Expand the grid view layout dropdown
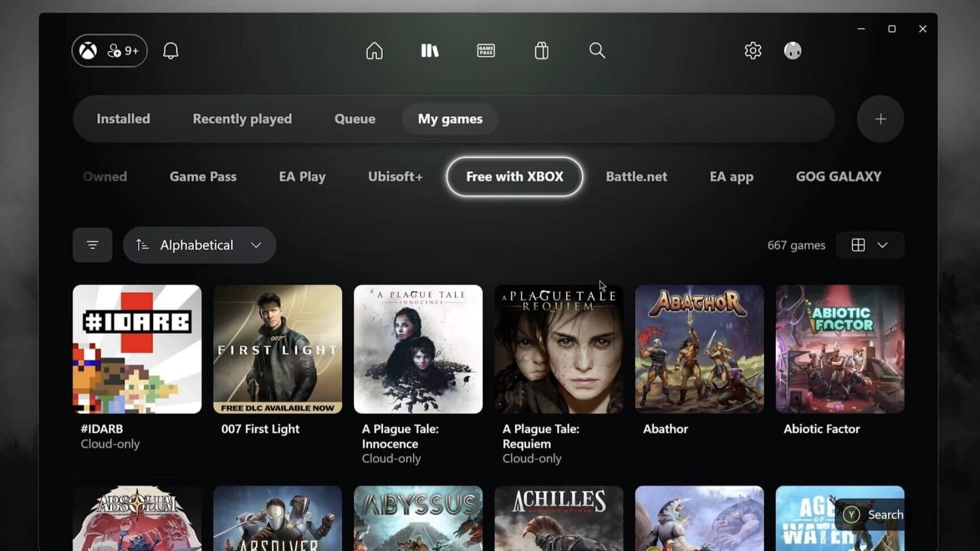The image size is (980, 551). point(870,245)
